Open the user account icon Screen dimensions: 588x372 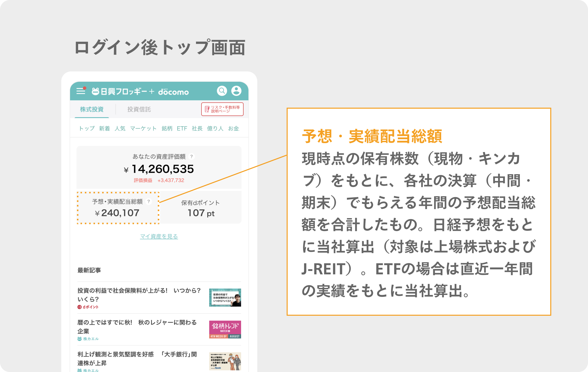point(236,91)
